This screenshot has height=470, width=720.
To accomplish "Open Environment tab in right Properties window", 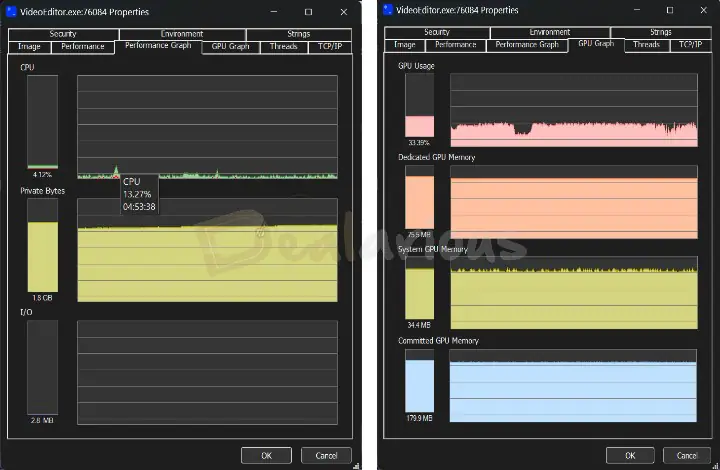I will (550, 32).
